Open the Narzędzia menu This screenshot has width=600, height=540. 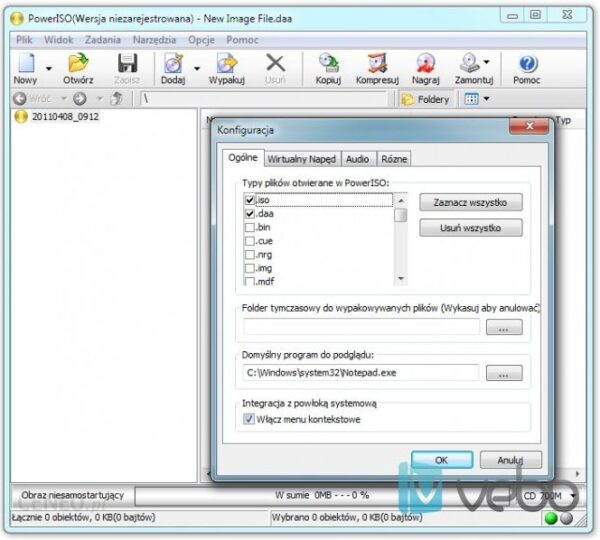pyautogui.click(x=154, y=40)
